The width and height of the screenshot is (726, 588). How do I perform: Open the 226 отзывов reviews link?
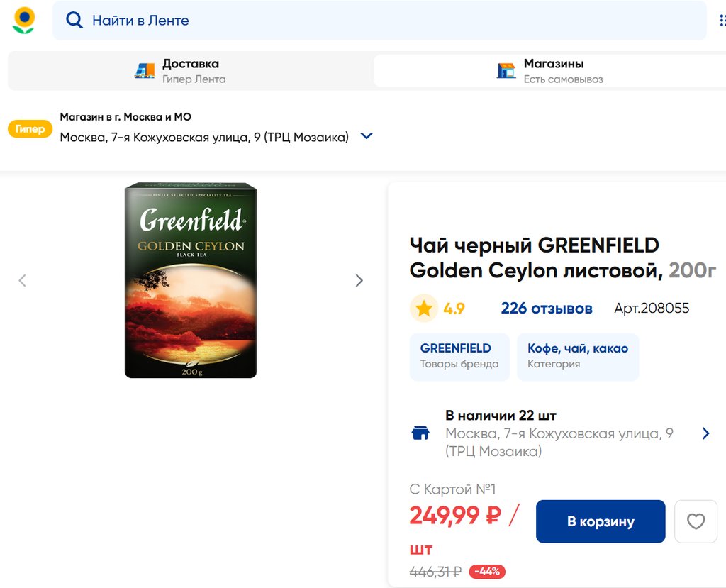tap(547, 308)
